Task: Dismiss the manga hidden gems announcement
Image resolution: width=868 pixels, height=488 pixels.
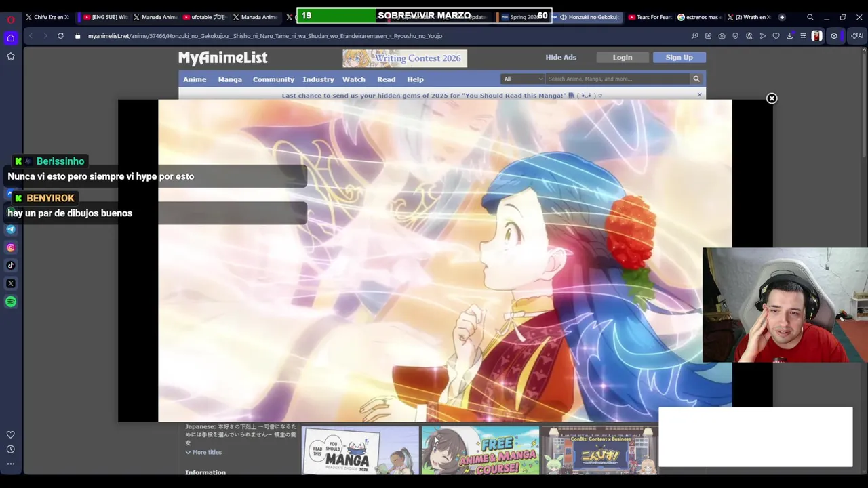Action: coord(699,95)
